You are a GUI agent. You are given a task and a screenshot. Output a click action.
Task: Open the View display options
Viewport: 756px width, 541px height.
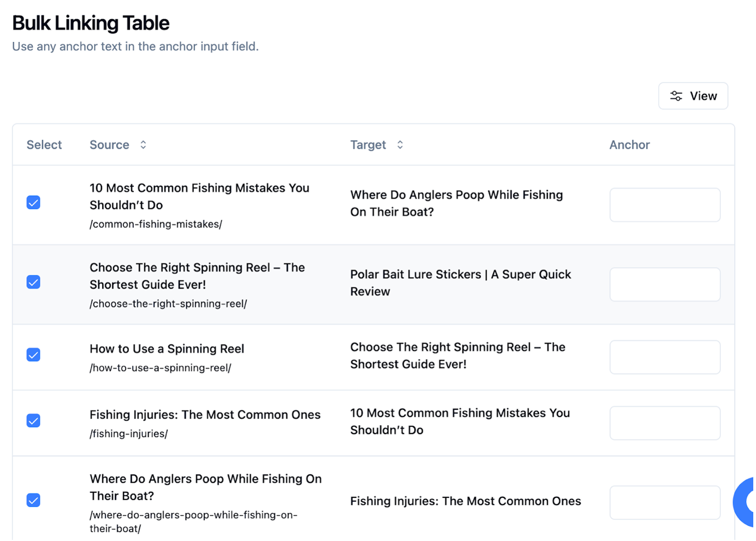[693, 96]
